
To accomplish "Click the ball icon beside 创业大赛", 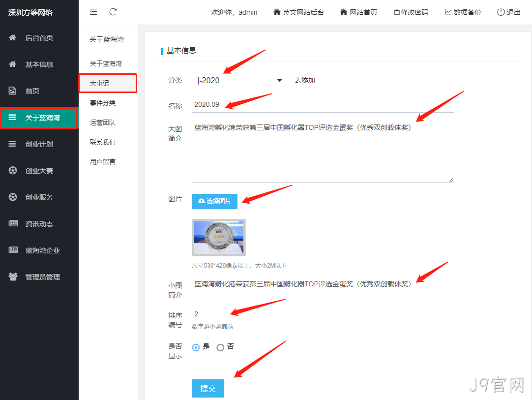I will pyautogui.click(x=13, y=170).
